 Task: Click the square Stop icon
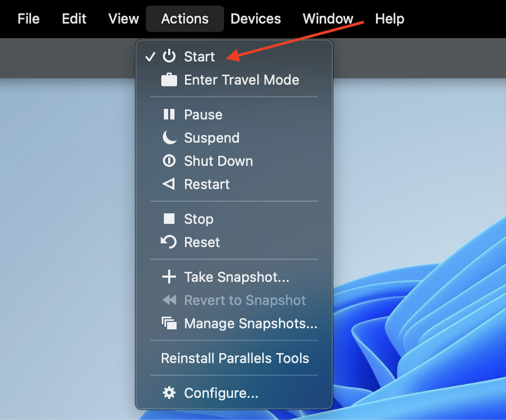pos(169,219)
